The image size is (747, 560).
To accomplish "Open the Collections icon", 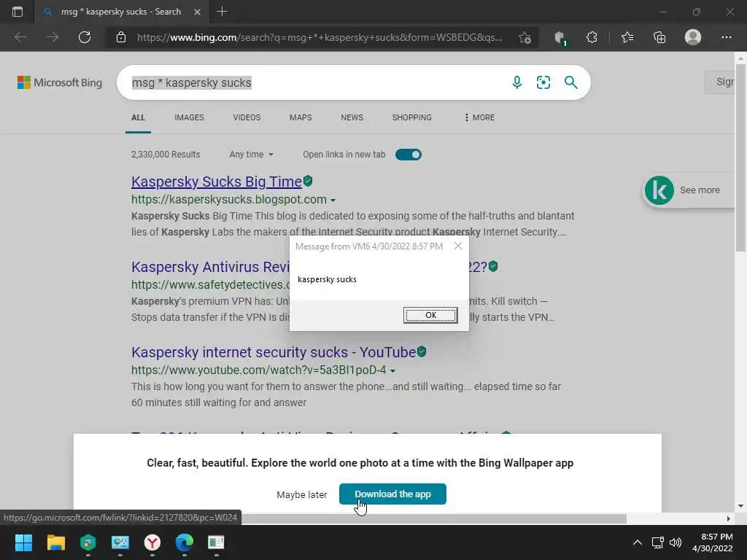I will [659, 37].
